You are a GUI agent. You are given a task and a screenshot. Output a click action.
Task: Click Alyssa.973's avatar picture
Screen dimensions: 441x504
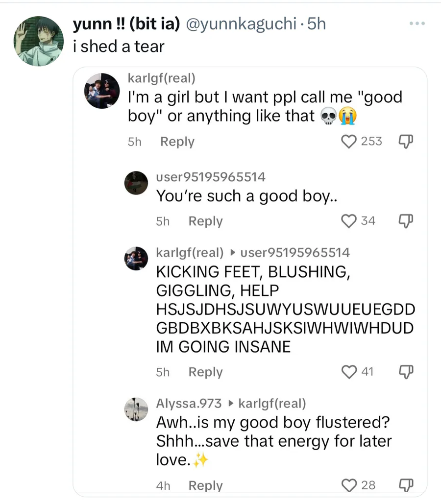136,409
